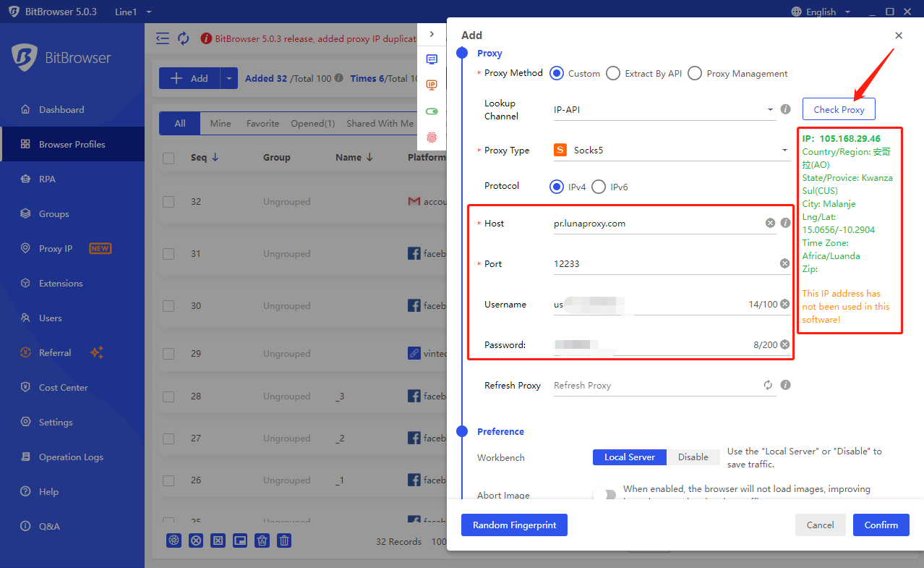
Task: Switch to the Favorite tab
Action: 262,124
